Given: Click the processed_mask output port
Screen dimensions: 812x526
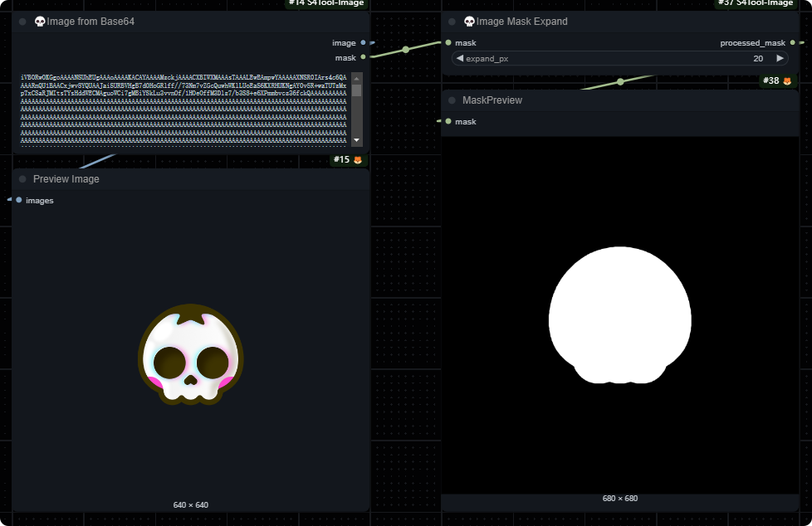Looking at the screenshot, I should click(x=793, y=42).
